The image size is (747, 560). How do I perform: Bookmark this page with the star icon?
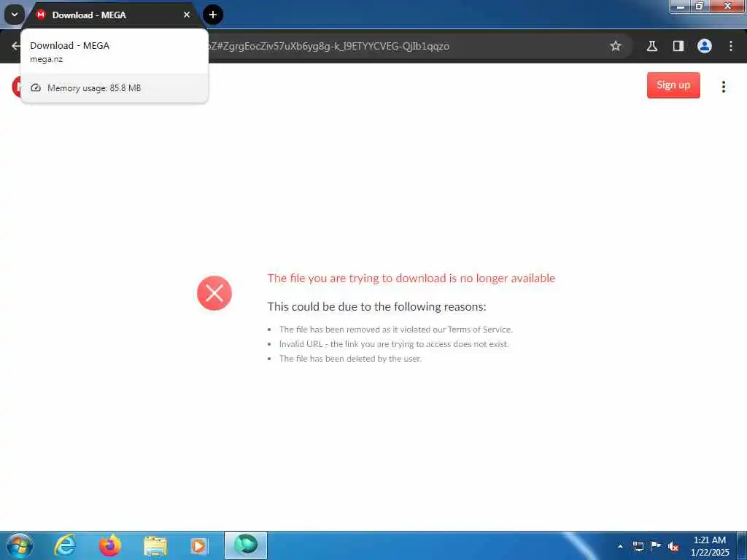616,46
